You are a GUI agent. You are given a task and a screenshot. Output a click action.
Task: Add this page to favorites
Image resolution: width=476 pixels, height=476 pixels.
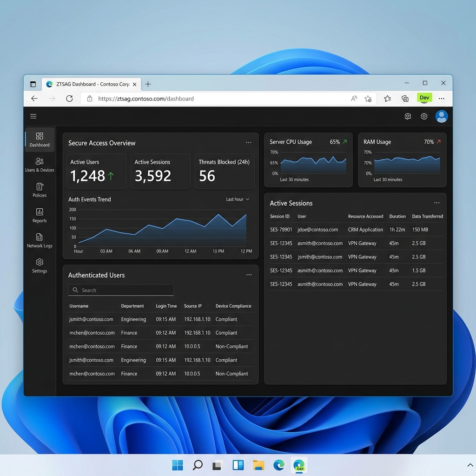368,99
